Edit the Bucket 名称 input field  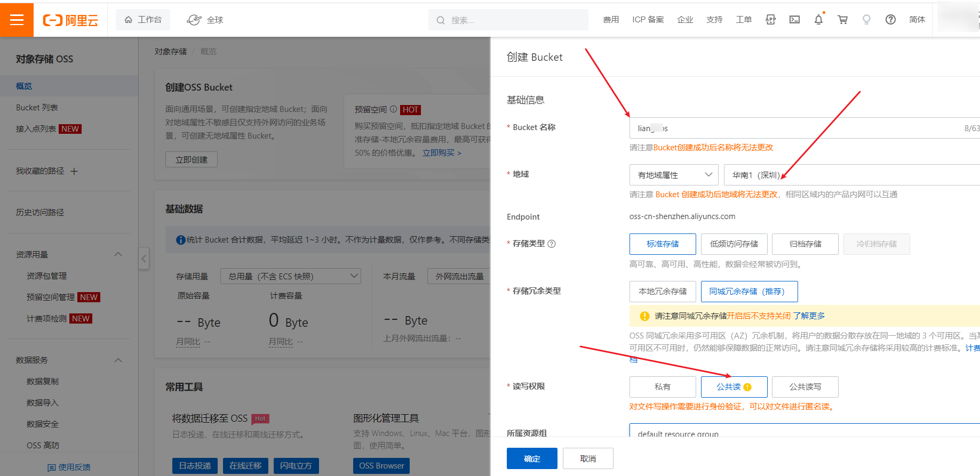(x=804, y=128)
